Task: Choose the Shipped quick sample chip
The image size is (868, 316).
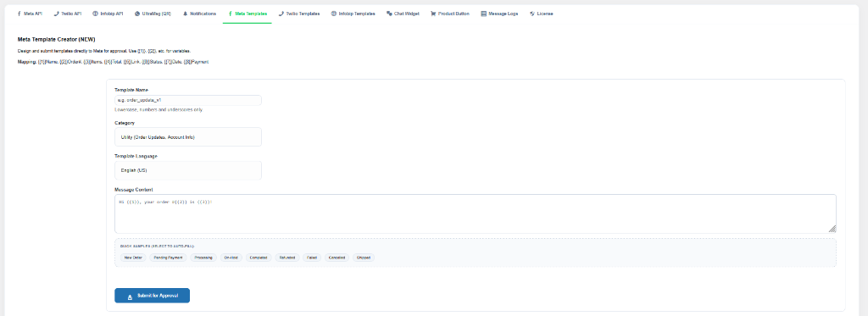Action: (x=364, y=258)
